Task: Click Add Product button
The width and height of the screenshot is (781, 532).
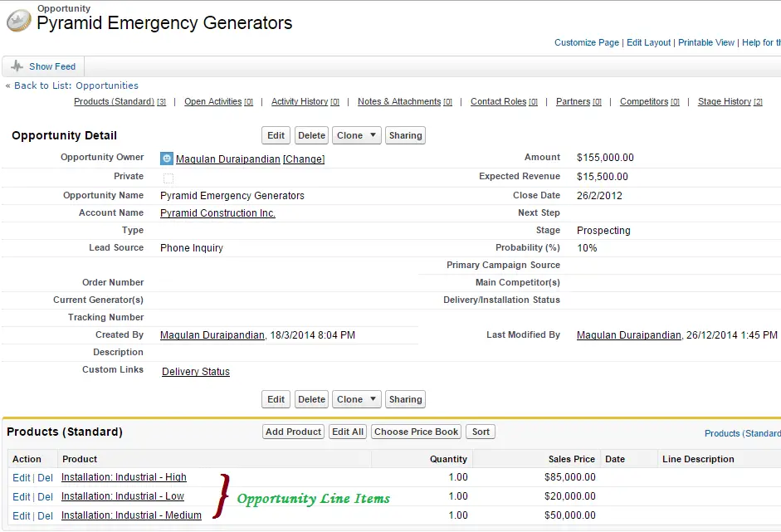Action: (x=293, y=432)
